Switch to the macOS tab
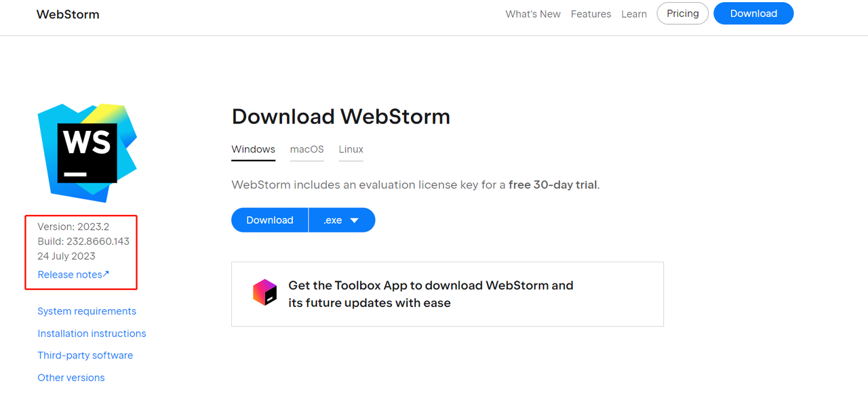The width and height of the screenshot is (868, 404). 307,149
